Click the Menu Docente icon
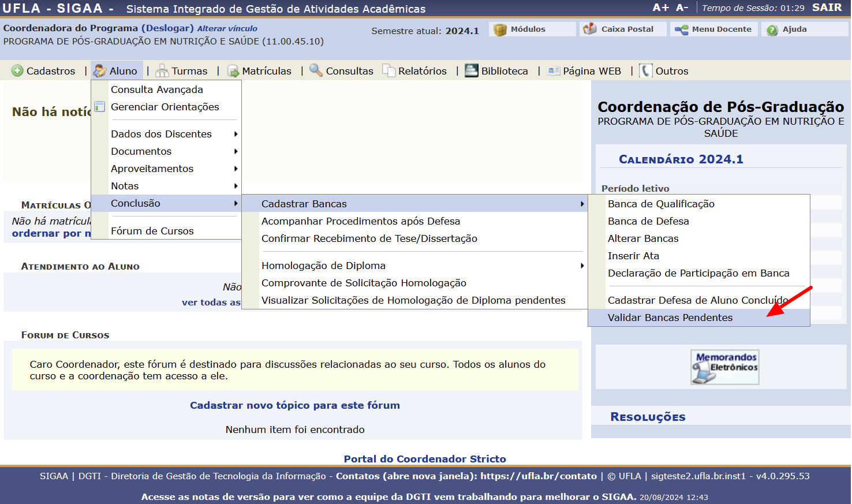The width and height of the screenshot is (852, 504). click(x=681, y=29)
